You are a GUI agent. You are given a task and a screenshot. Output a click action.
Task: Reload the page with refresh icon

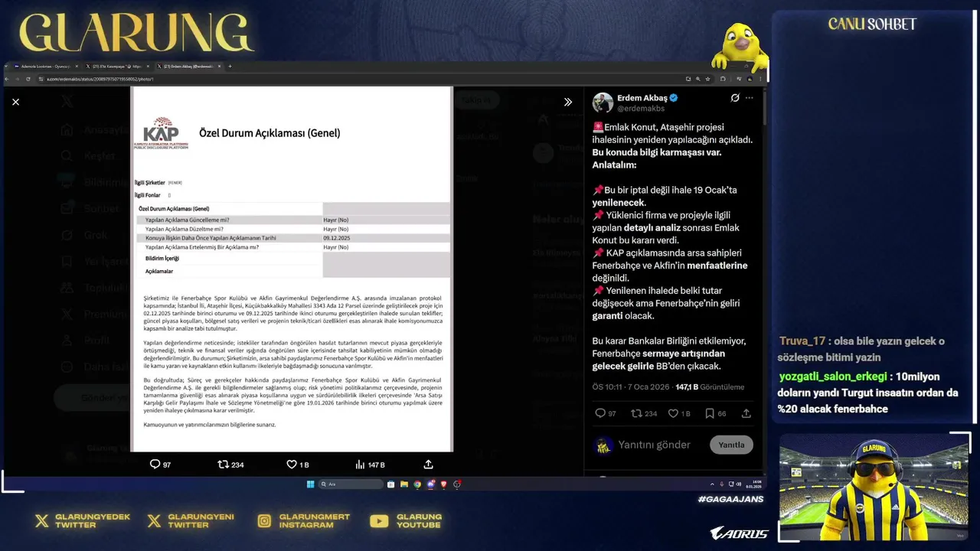28,79
